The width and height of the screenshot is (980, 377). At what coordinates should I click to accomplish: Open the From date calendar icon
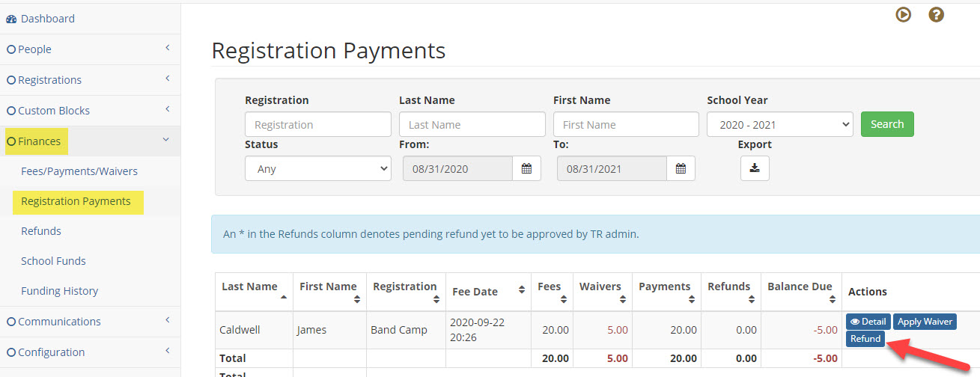526,168
